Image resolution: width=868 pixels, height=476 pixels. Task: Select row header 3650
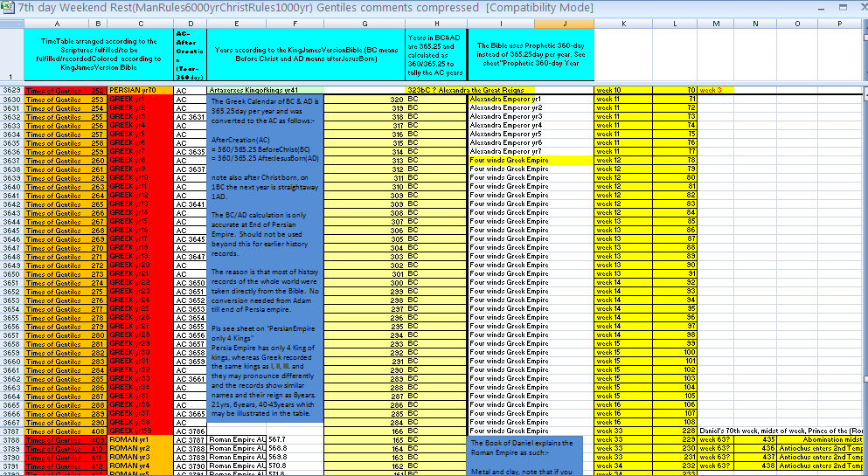click(11, 273)
